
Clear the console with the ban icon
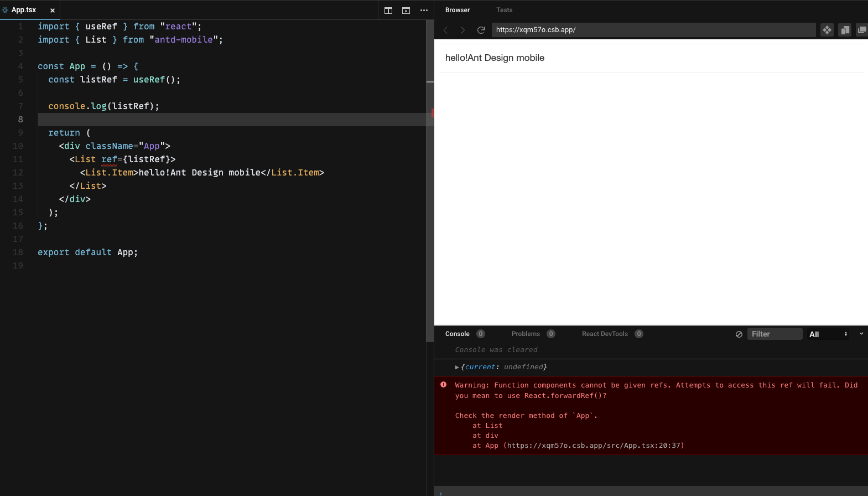pos(739,334)
